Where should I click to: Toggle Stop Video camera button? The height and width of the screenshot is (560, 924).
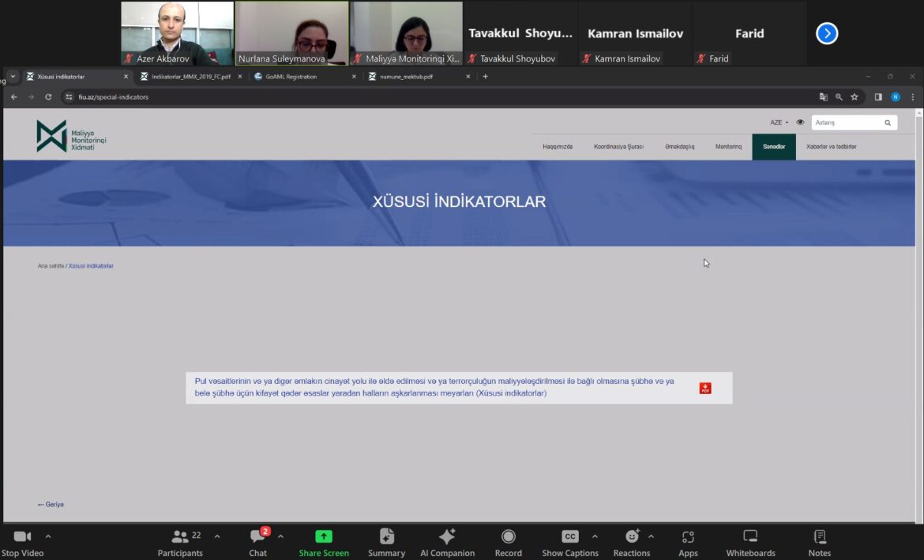[22, 537]
